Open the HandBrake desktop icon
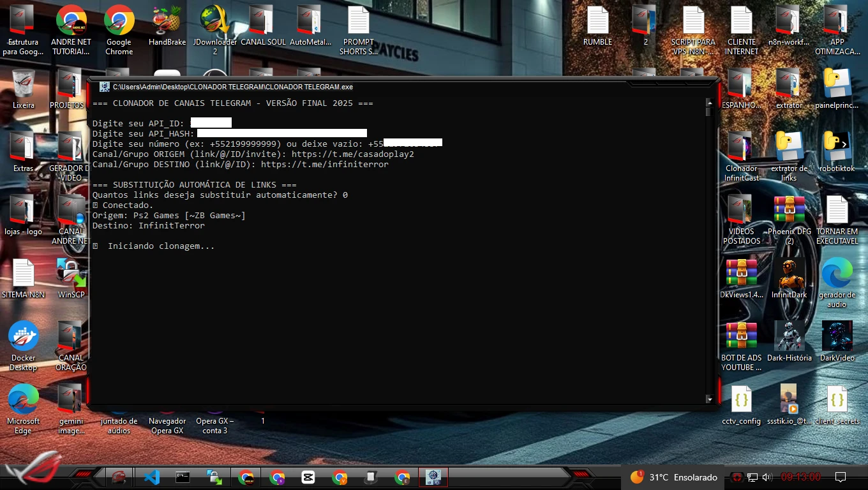 [x=167, y=26]
